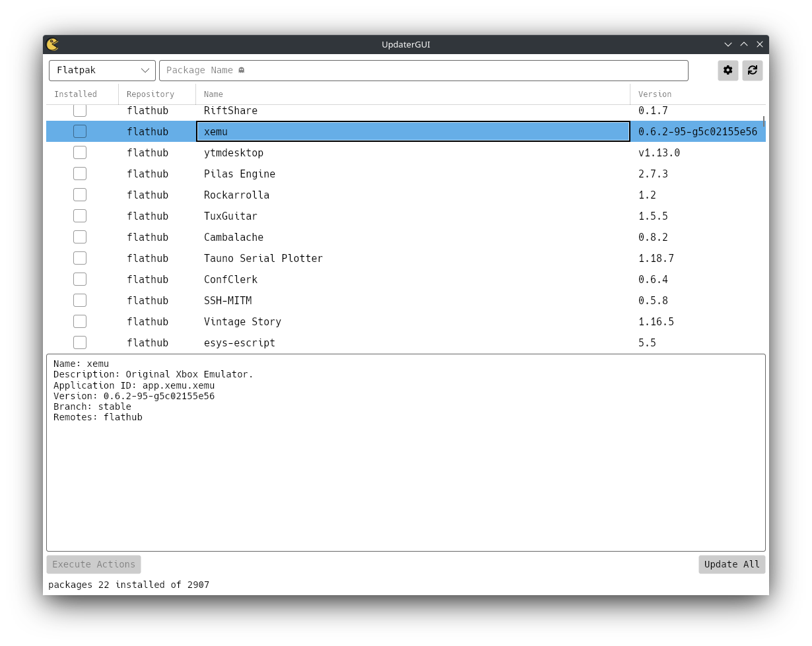Select the ytmdesktop package name
Viewport: 812px width, 646px height.
point(234,152)
